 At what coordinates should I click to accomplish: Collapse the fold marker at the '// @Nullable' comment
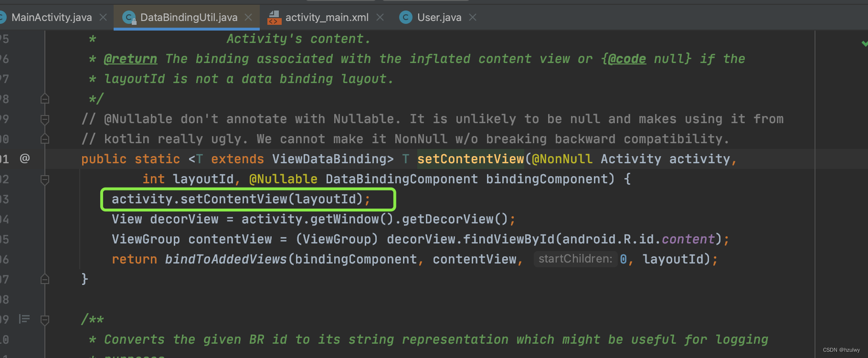(x=45, y=119)
